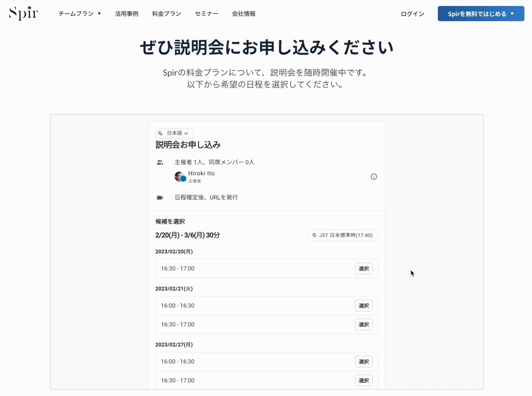Screen dimensions: 532x396
Task: Go to the セミナー page
Action: (x=206, y=14)
